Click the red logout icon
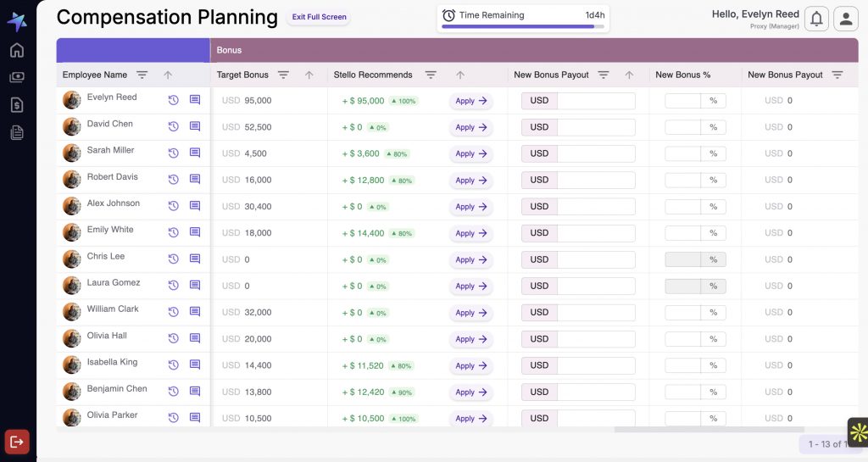The width and height of the screenshot is (868, 462). [17, 442]
